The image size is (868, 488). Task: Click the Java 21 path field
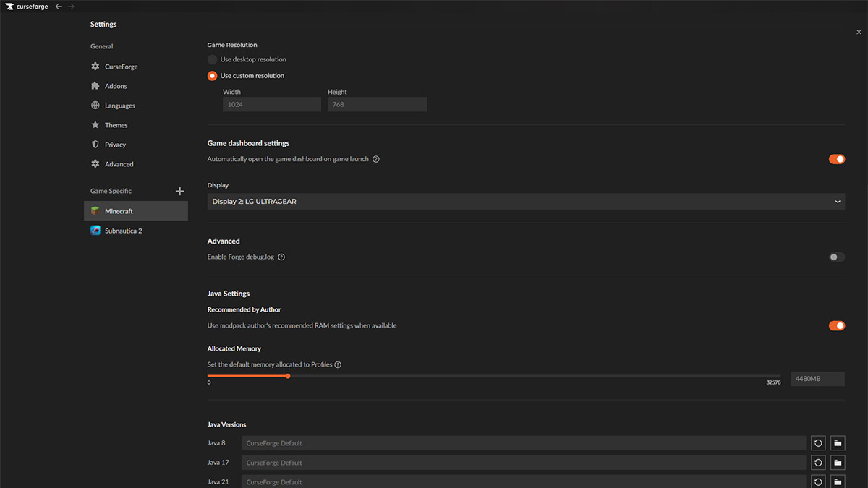tap(523, 481)
